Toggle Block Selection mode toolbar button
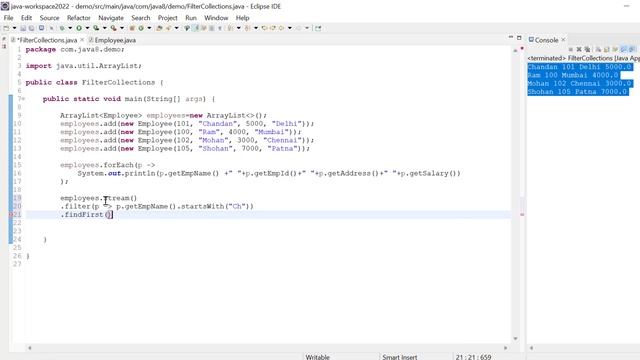 pos(211,28)
